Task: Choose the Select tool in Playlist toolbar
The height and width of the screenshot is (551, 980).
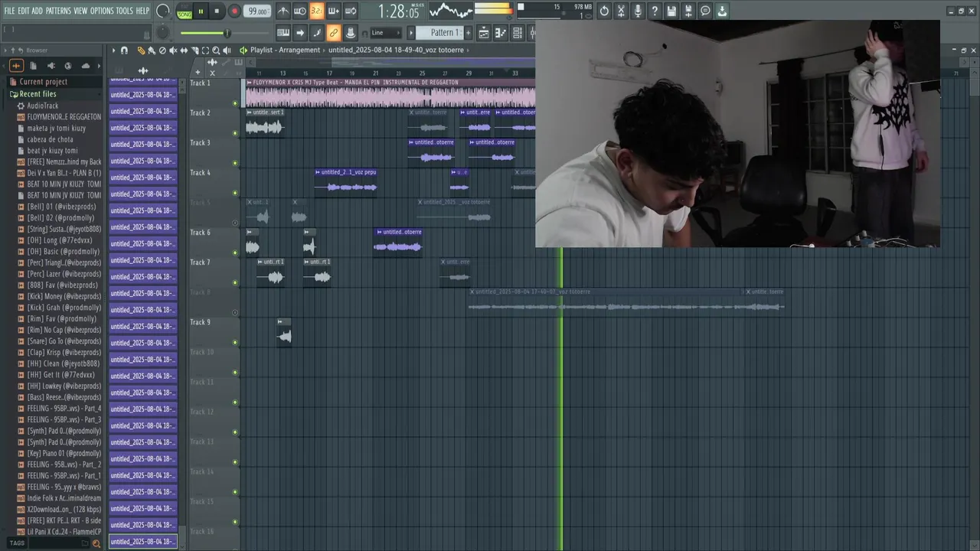Action: point(205,51)
